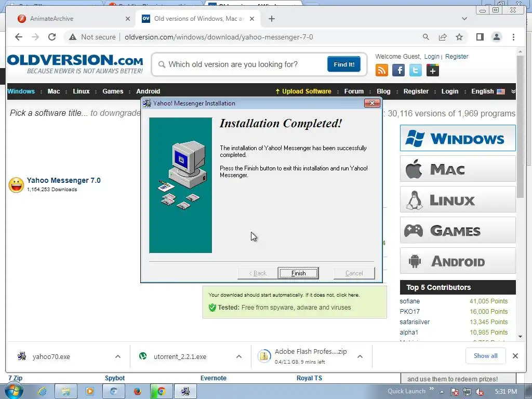Close the AnimateArchive tab
The image size is (532, 399).
point(128,19)
